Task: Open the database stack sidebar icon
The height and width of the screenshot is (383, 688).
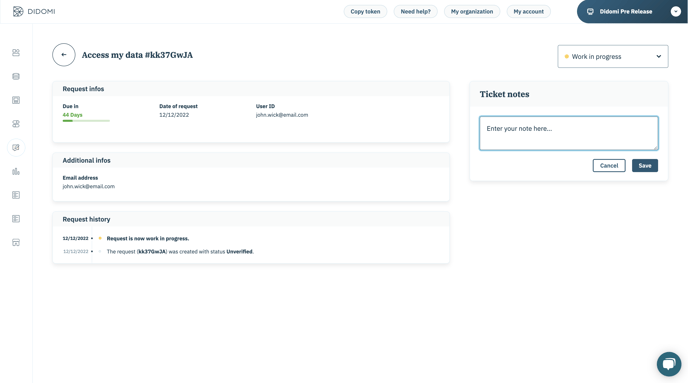Action: pos(16,76)
